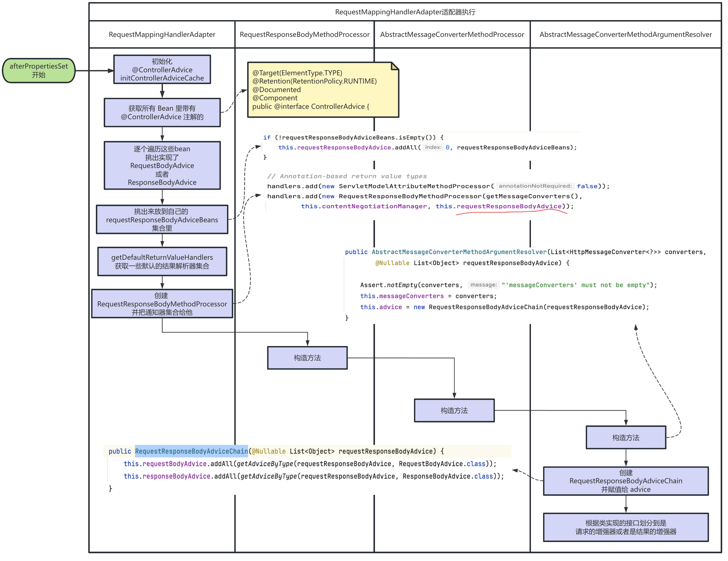Viewport: 728px width, 561px height.
Task: Click the RequestResponseBodyMethodProcessor lane header
Action: (304, 34)
